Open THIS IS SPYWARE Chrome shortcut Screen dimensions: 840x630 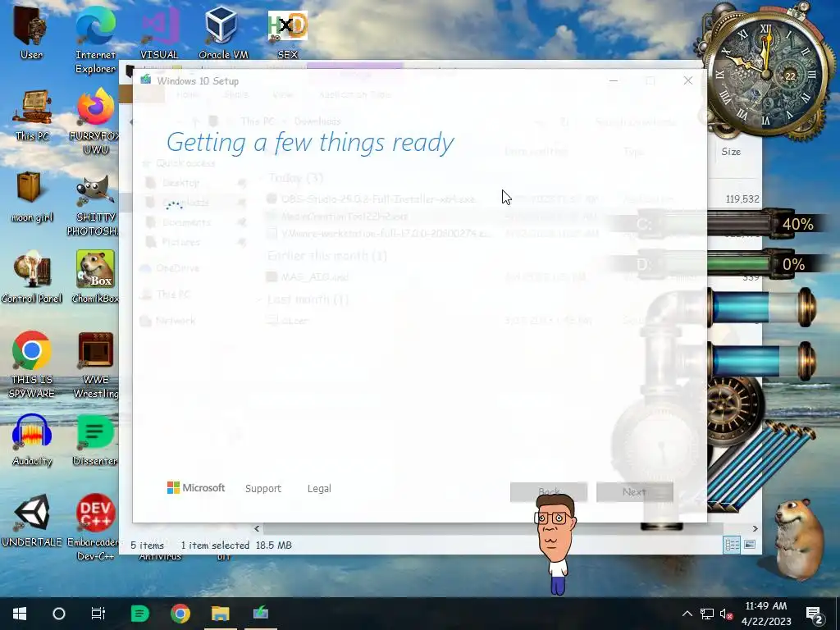tap(32, 364)
